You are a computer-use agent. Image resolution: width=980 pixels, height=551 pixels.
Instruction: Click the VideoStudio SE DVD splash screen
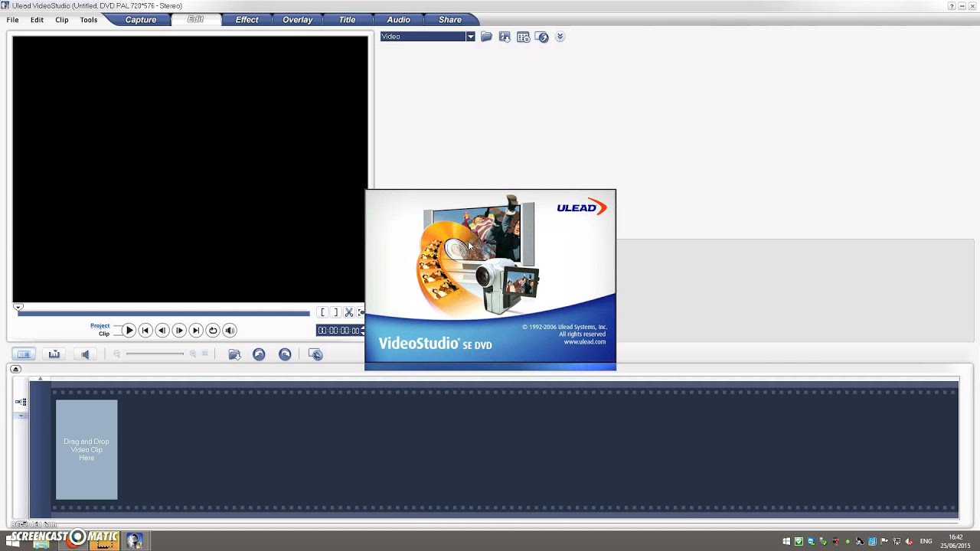(490, 280)
